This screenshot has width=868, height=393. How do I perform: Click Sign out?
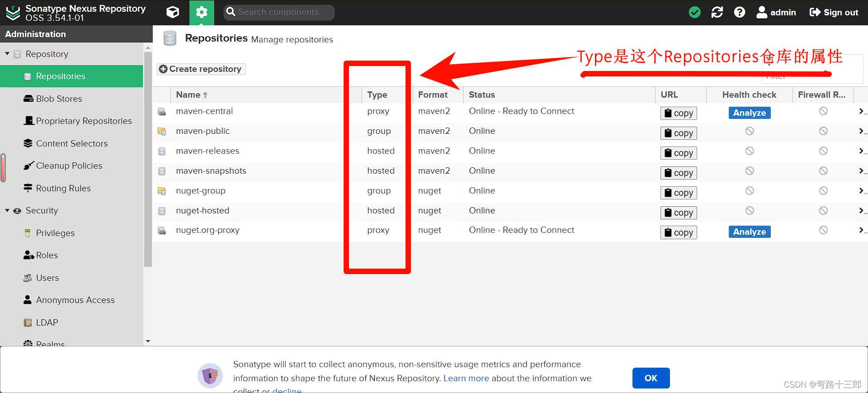pos(834,12)
